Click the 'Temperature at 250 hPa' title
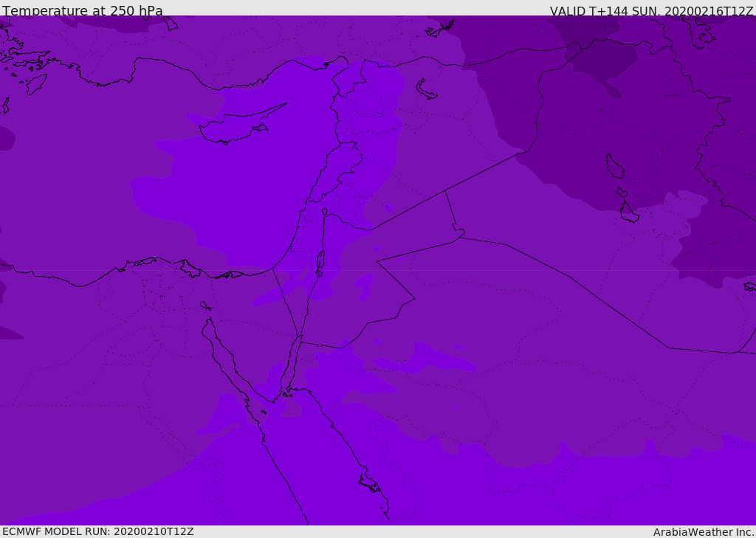The width and height of the screenshot is (756, 538). pos(83,10)
